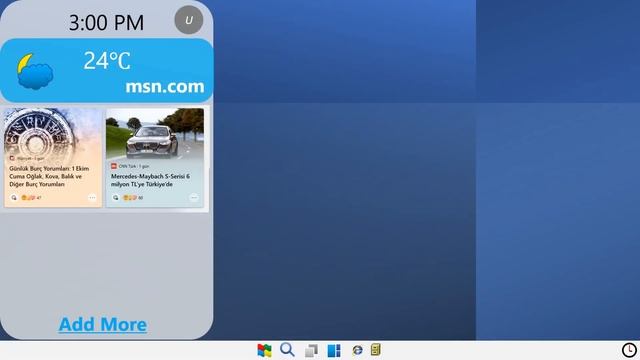Click the Add More link
Image resolution: width=640 pixels, height=360 pixels.
(103, 324)
